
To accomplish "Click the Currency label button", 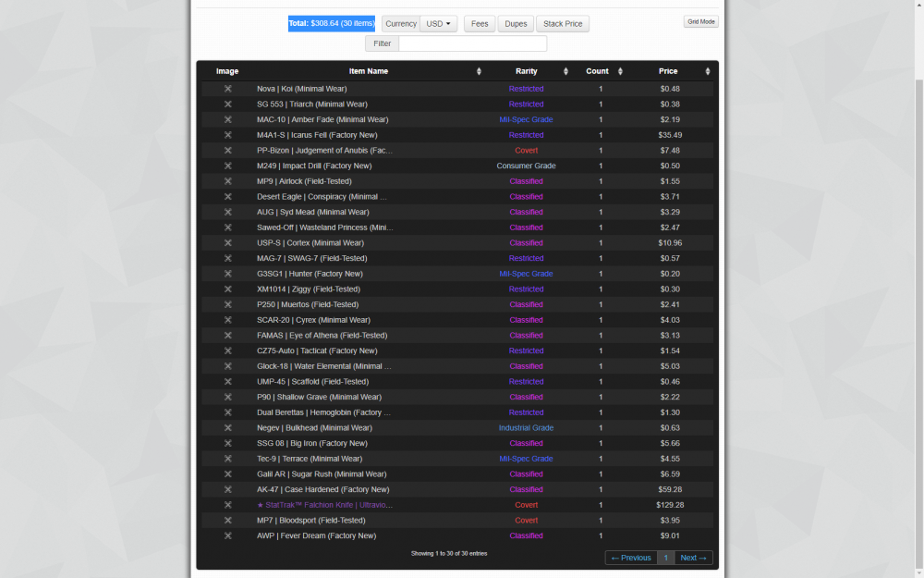I will (401, 24).
